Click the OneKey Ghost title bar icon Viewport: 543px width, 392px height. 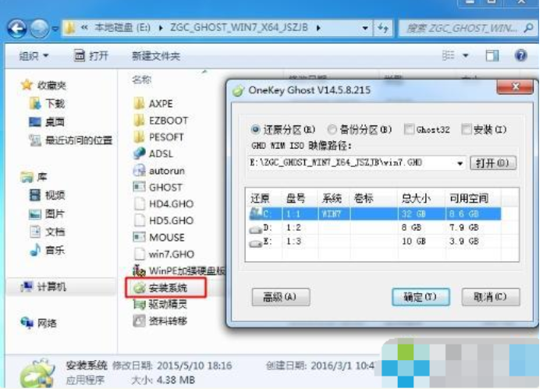[x=238, y=90]
